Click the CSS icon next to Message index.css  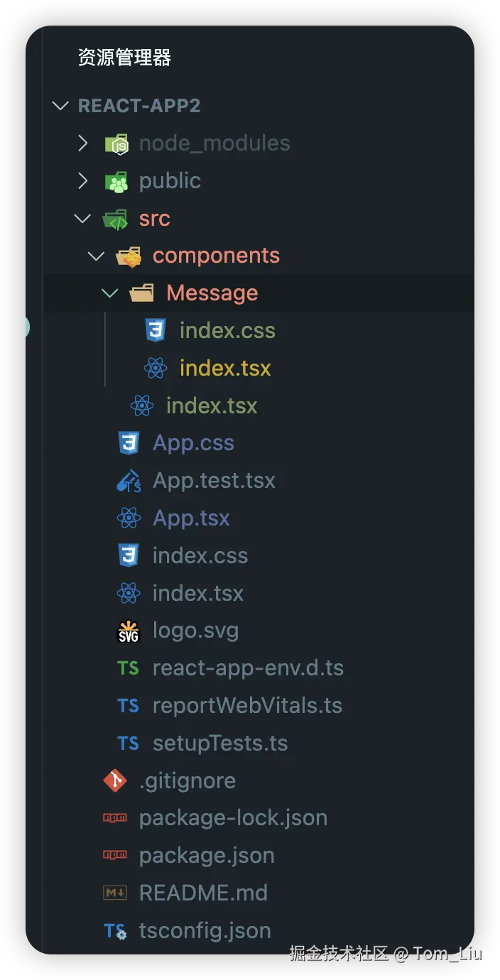point(156,330)
